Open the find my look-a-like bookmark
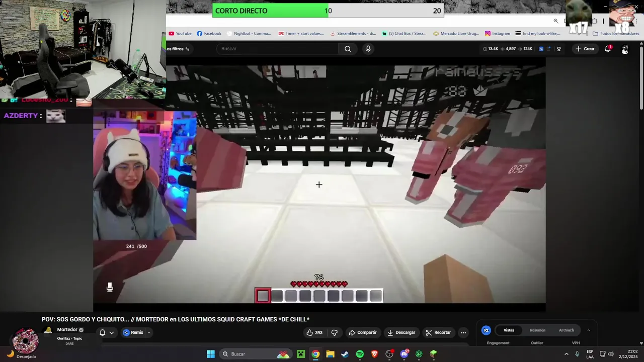The height and width of the screenshot is (362, 644). tap(538, 34)
